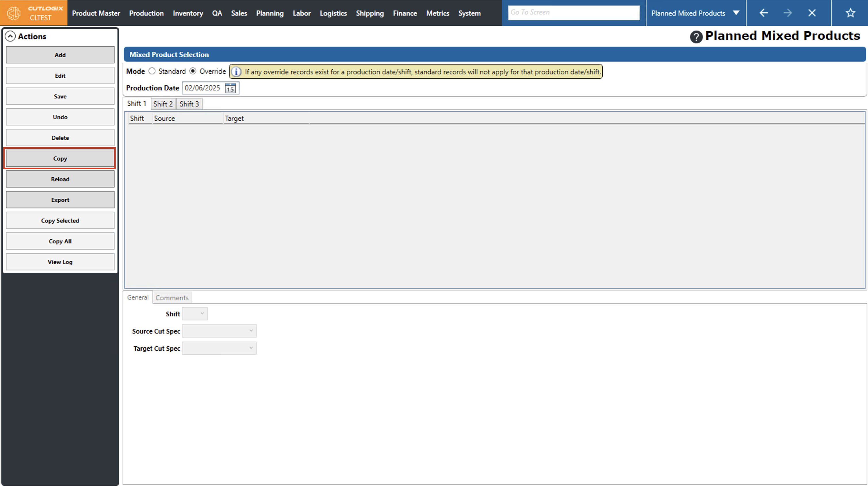Open the help question mark icon

coord(696,37)
